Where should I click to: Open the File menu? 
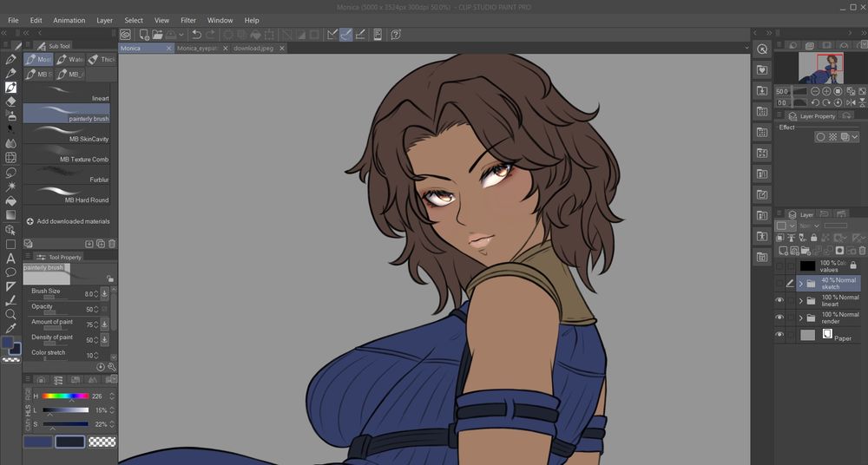(13, 20)
